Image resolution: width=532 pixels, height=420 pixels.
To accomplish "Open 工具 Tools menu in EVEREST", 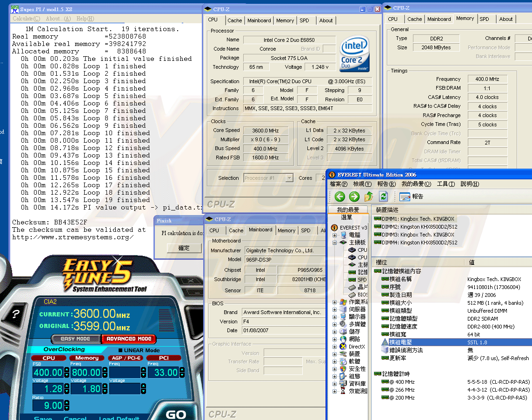I will [x=446, y=184].
